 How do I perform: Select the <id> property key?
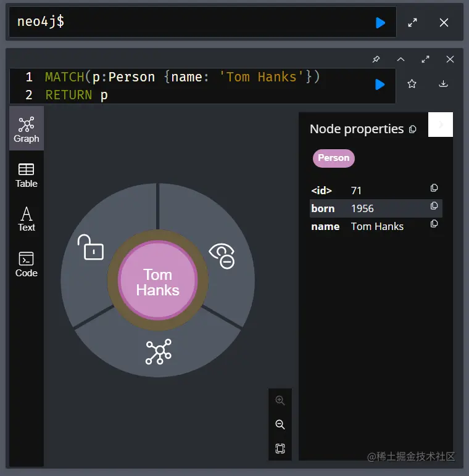click(x=322, y=191)
